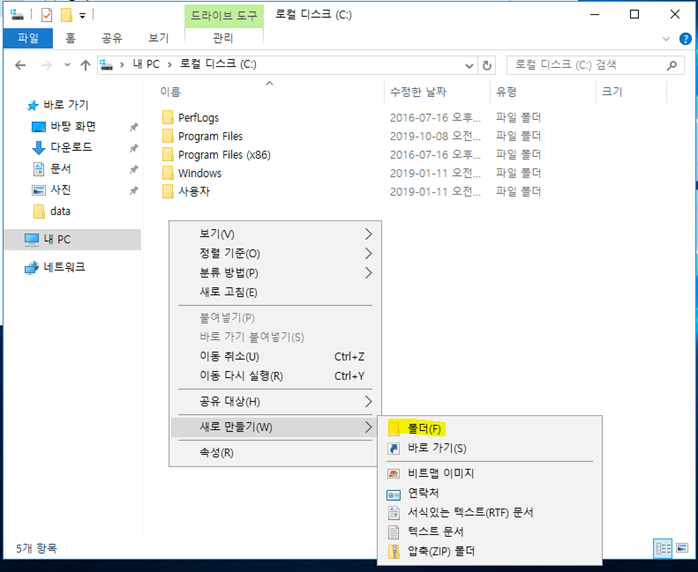Switch to details view icon in status bar
Screen dimensions: 698x572
[x=663, y=549]
